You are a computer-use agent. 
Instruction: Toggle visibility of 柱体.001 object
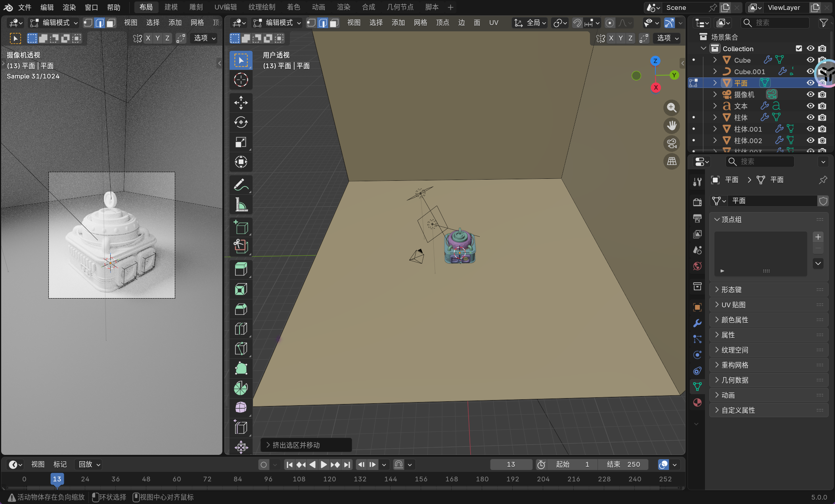tap(810, 129)
